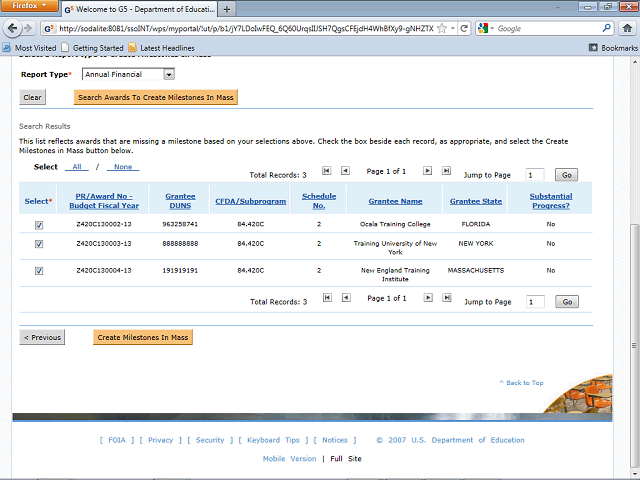The height and width of the screenshot is (480, 640).
Task: Uncheck the New England Training Institute checkbox
Action: click(x=39, y=271)
